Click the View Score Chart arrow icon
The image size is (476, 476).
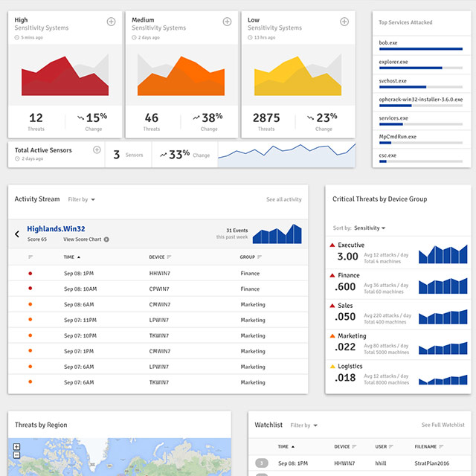pos(106,239)
